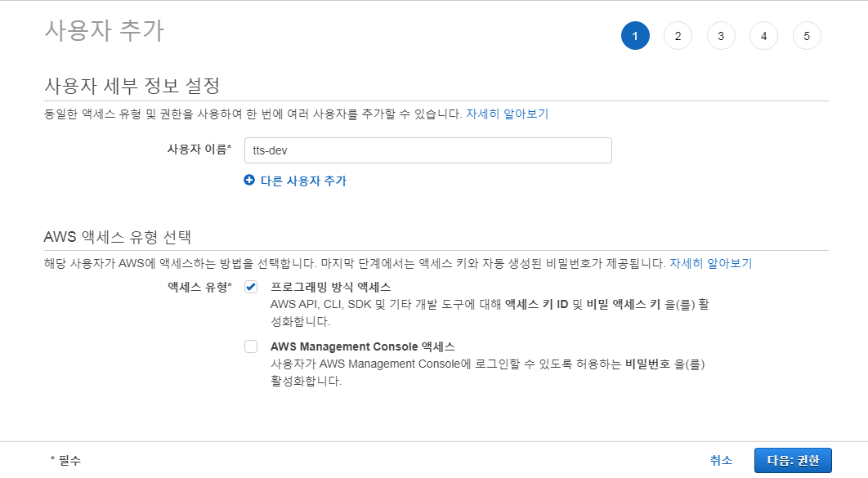Click the AWS 액세스 유형 선택 heading
This screenshot has height=478, width=868.
(118, 237)
